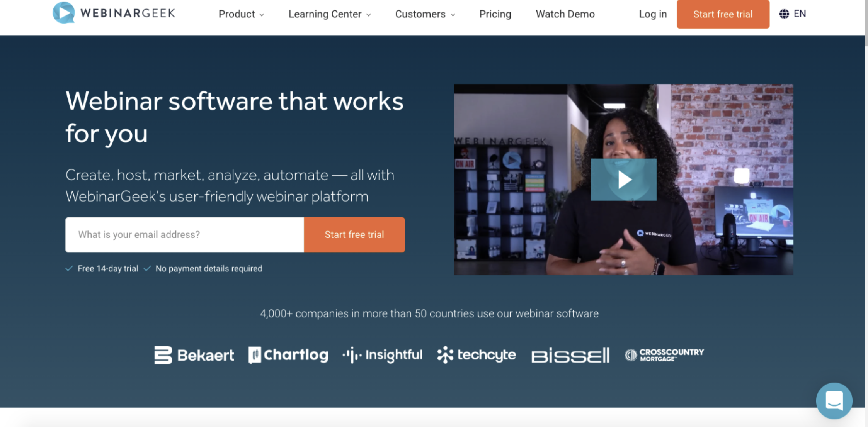
Task: Expand the Learning Center dropdown
Action: 329,14
